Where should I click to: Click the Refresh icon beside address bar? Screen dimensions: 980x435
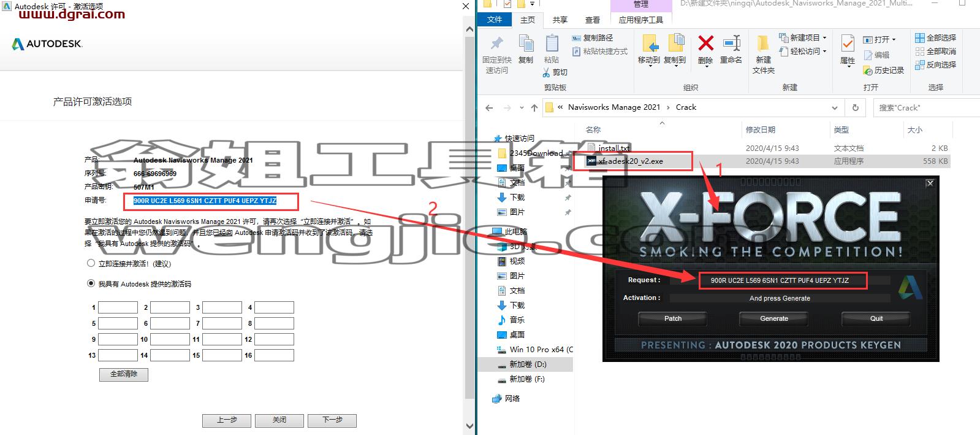tap(856, 107)
